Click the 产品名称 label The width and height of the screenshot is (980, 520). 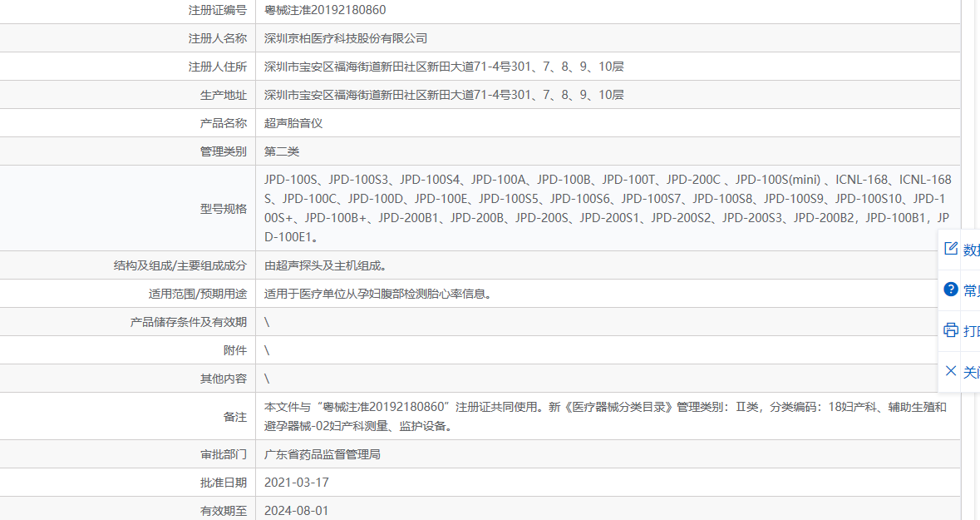point(223,123)
